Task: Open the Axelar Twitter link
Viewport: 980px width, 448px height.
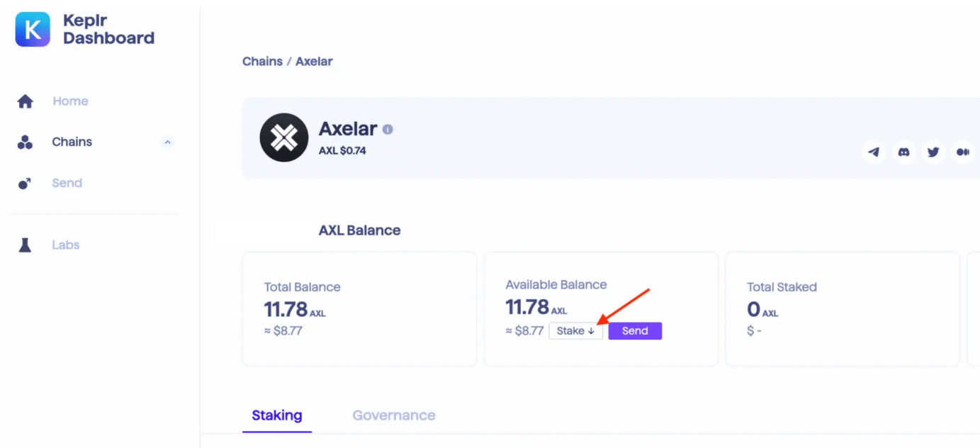Action: pos(933,152)
